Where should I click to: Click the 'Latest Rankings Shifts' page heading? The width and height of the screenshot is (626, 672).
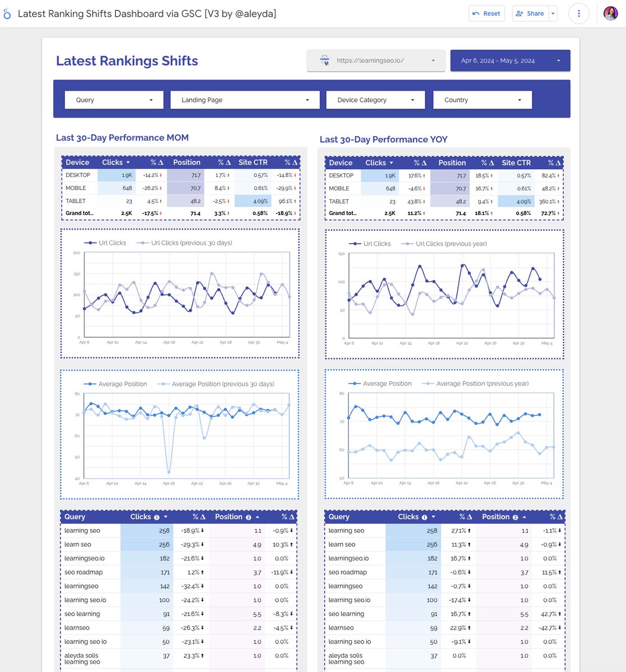pos(127,61)
